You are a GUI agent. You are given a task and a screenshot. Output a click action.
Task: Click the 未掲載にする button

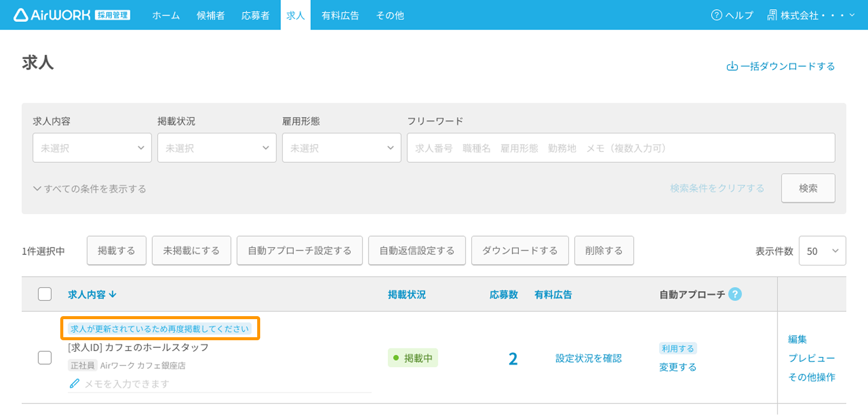coord(191,250)
